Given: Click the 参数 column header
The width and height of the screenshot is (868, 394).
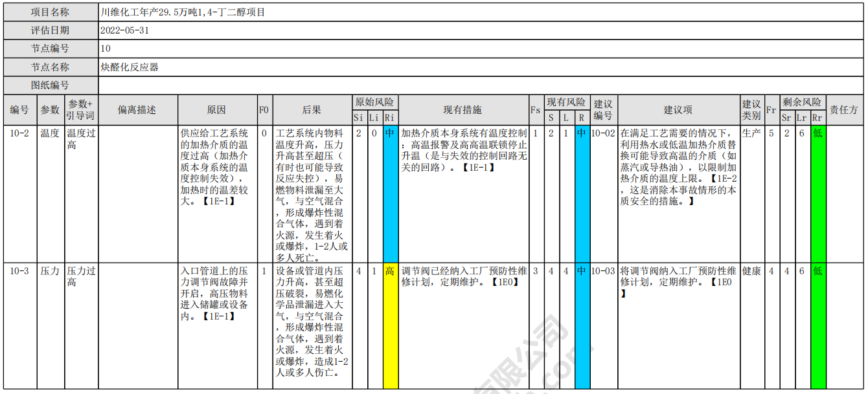Looking at the screenshot, I should 51,110.
